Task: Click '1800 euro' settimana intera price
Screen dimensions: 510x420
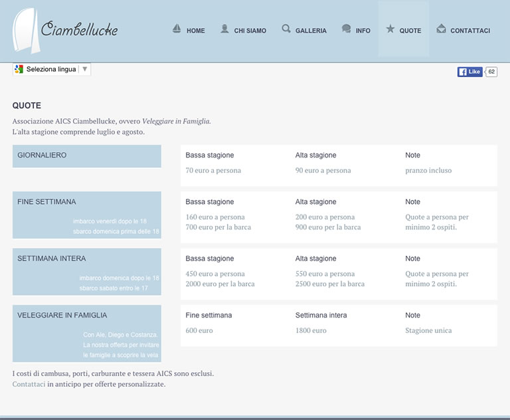Action: pyautogui.click(x=311, y=330)
